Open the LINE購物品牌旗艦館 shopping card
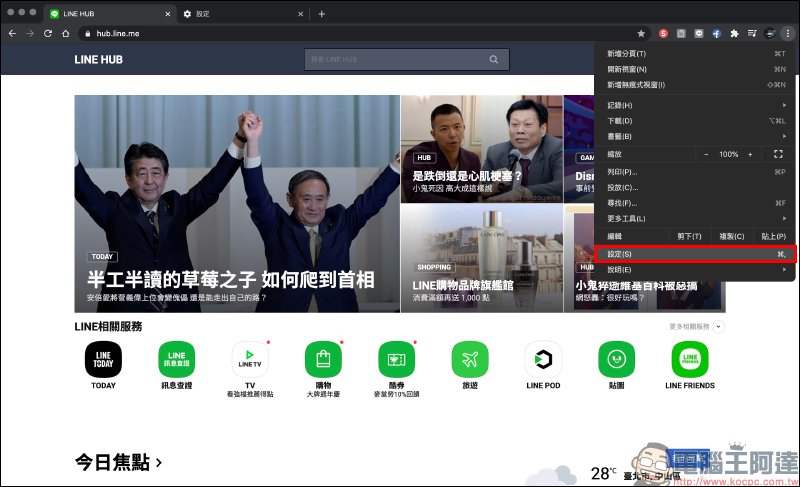 coord(482,258)
